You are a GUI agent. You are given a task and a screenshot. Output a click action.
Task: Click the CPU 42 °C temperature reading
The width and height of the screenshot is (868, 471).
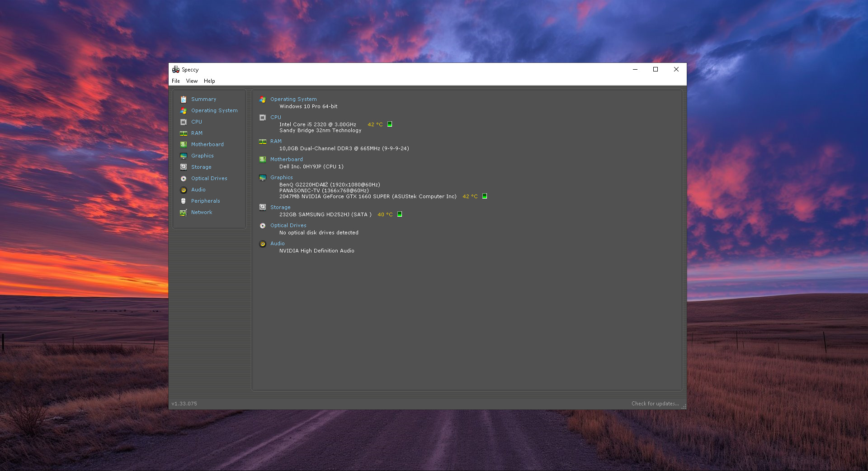[x=375, y=124]
